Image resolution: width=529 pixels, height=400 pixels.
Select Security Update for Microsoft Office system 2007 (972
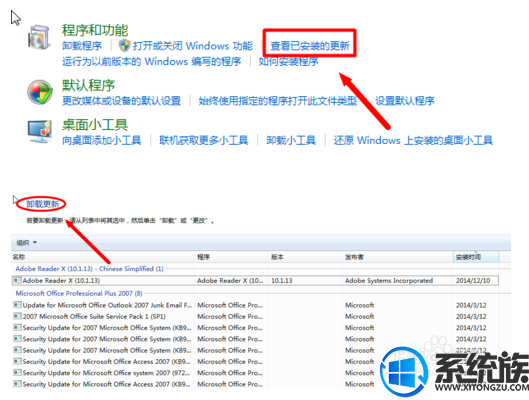[x=255, y=373]
